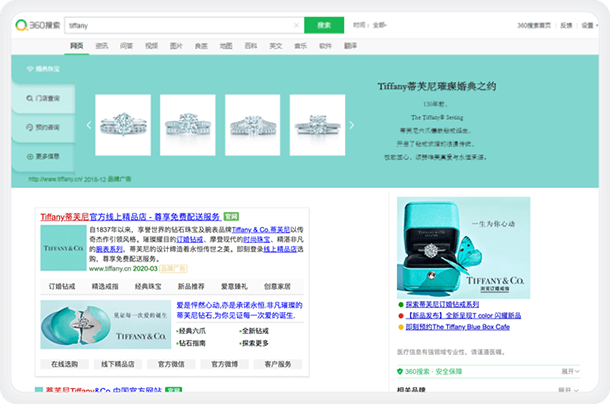Click the 钻石指南 link
The height and width of the screenshot is (404, 610).
tap(191, 343)
